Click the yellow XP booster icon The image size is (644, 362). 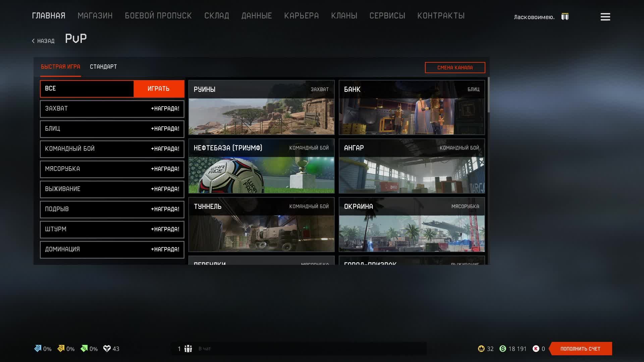click(x=61, y=349)
